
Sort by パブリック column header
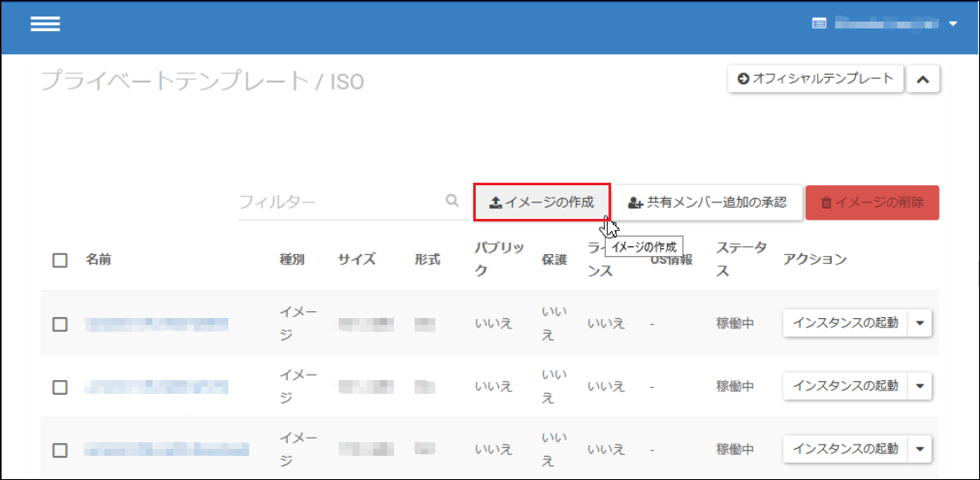[499, 260]
